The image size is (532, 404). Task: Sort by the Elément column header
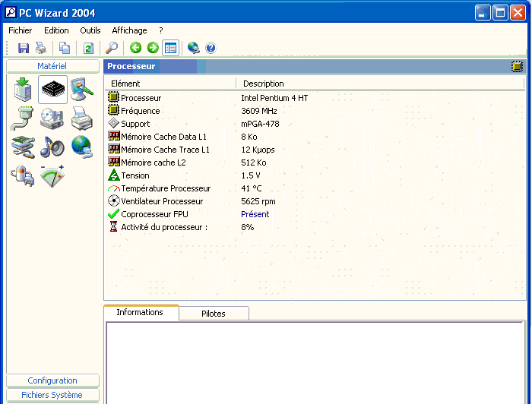170,84
